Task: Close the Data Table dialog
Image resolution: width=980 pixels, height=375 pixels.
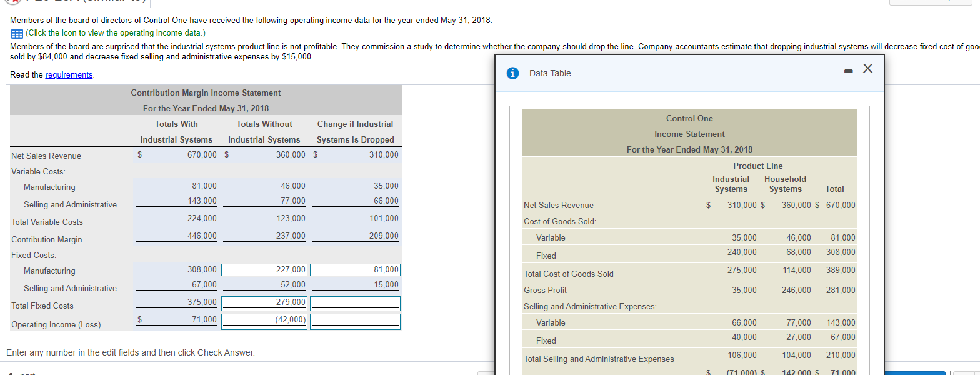Action: click(866, 69)
